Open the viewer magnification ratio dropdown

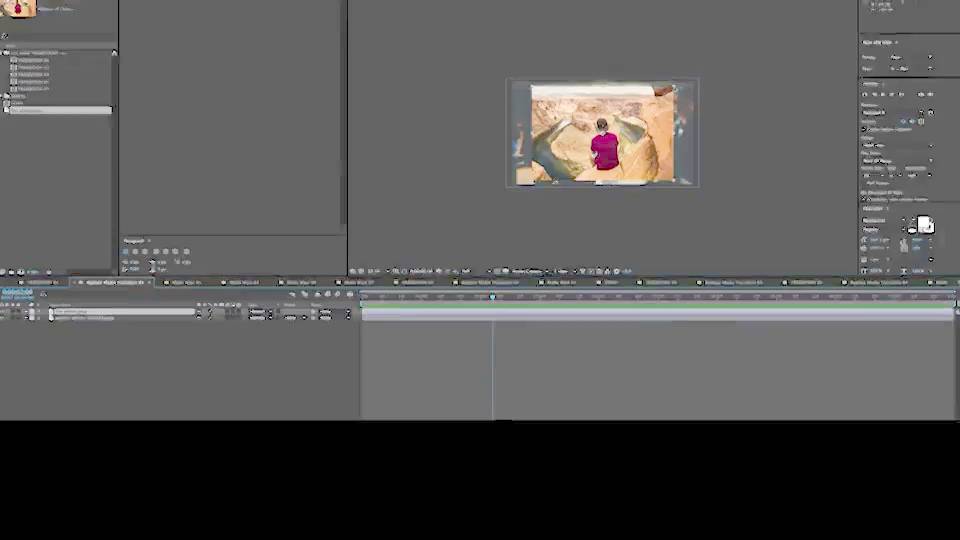click(378, 271)
